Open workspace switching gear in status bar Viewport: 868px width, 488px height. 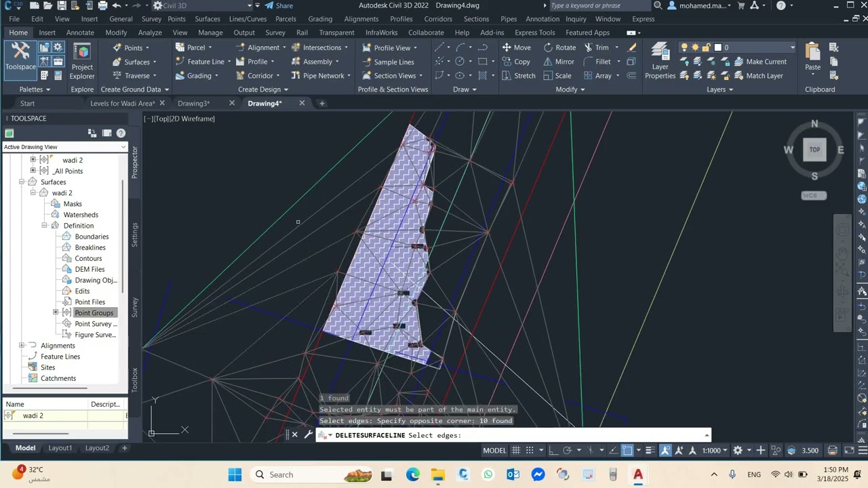point(738,451)
